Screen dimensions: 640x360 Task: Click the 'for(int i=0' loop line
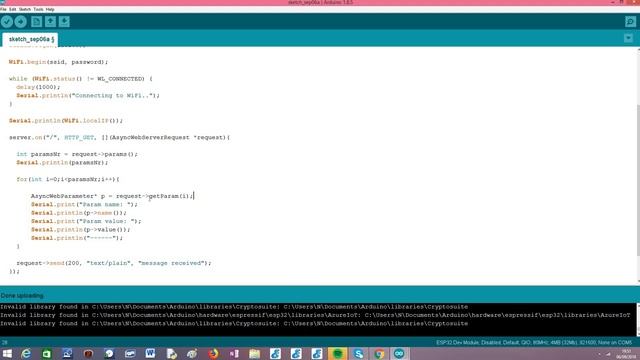click(x=68, y=179)
